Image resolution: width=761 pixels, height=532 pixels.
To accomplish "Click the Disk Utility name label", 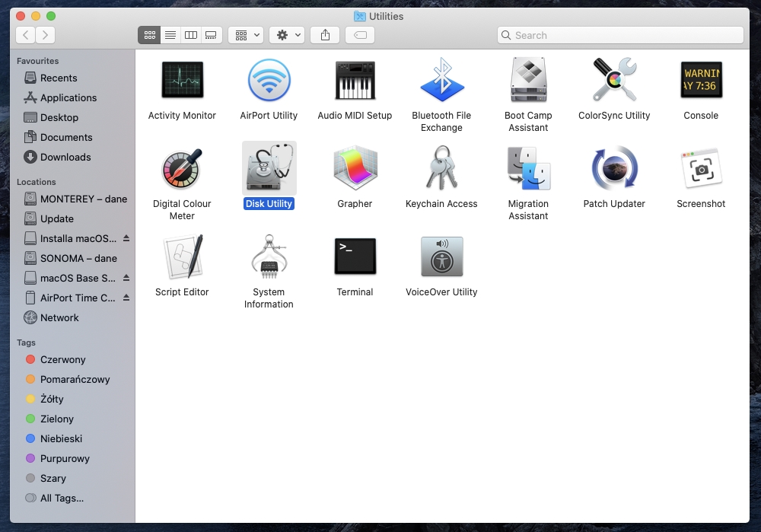I will [x=269, y=204].
